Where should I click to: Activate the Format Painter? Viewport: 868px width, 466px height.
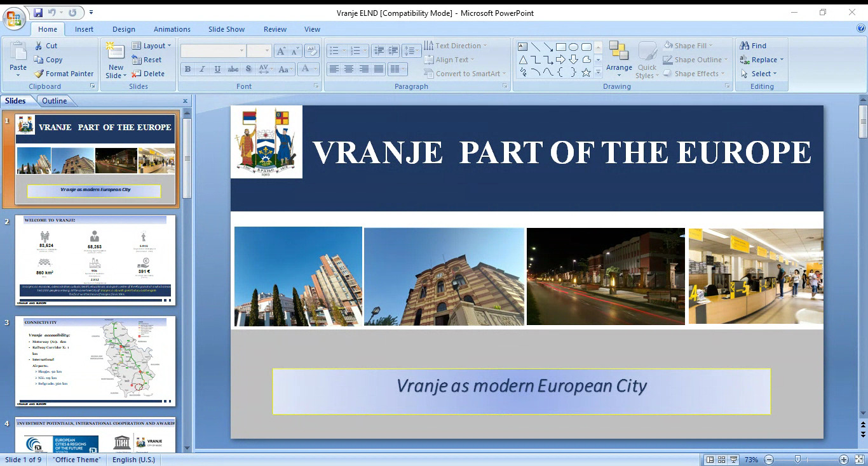pyautogui.click(x=64, y=74)
